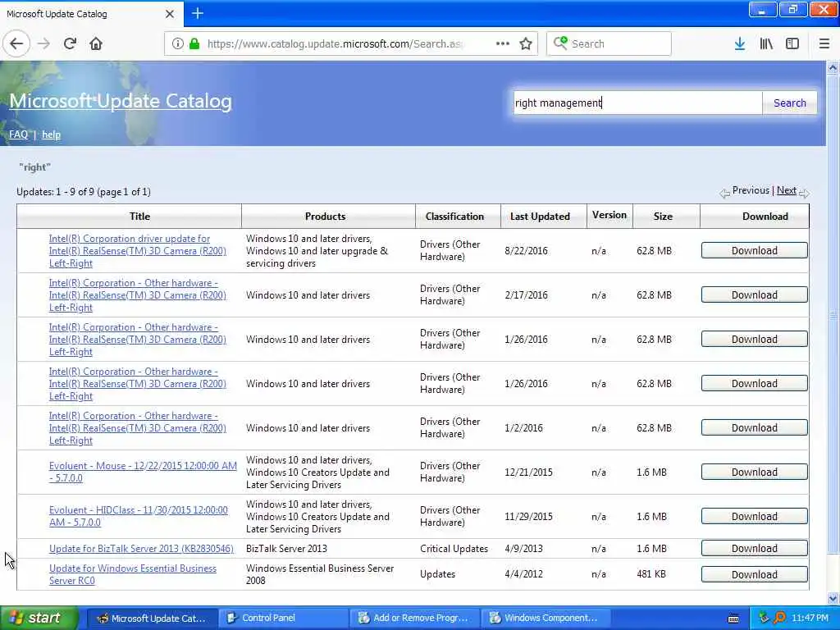Click the green padlock security icon

[x=194, y=44]
